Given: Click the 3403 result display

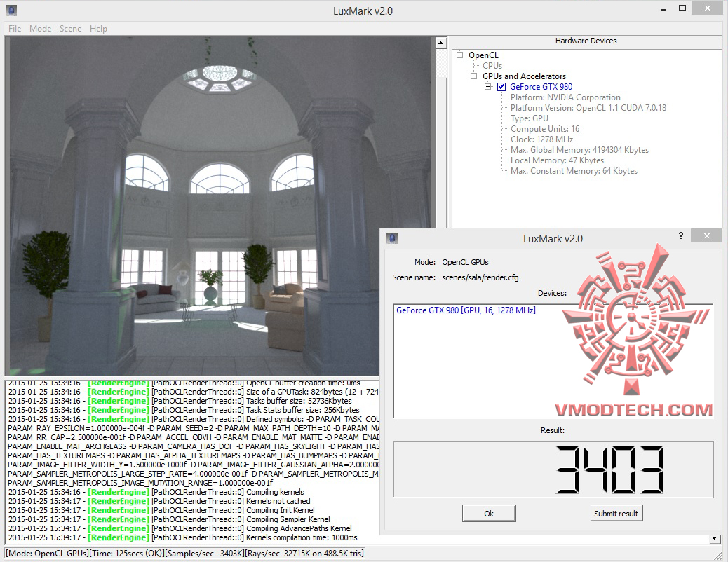Looking at the screenshot, I should click(x=553, y=470).
